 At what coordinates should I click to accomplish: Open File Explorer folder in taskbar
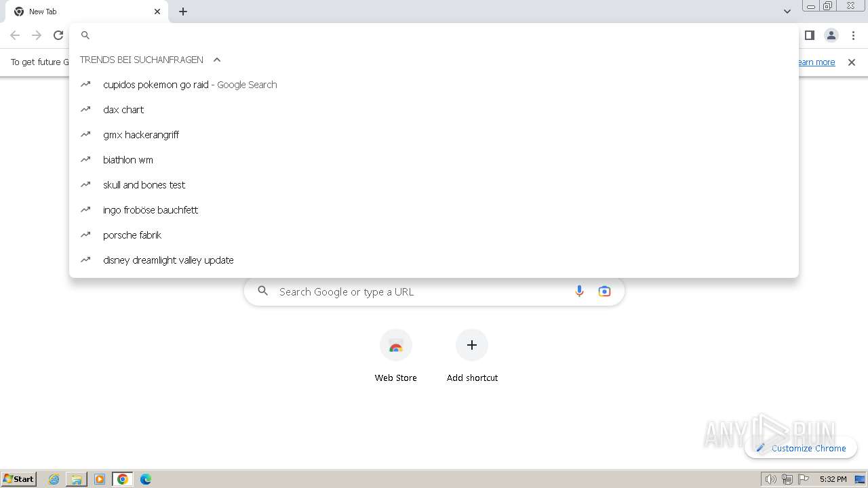point(77,479)
